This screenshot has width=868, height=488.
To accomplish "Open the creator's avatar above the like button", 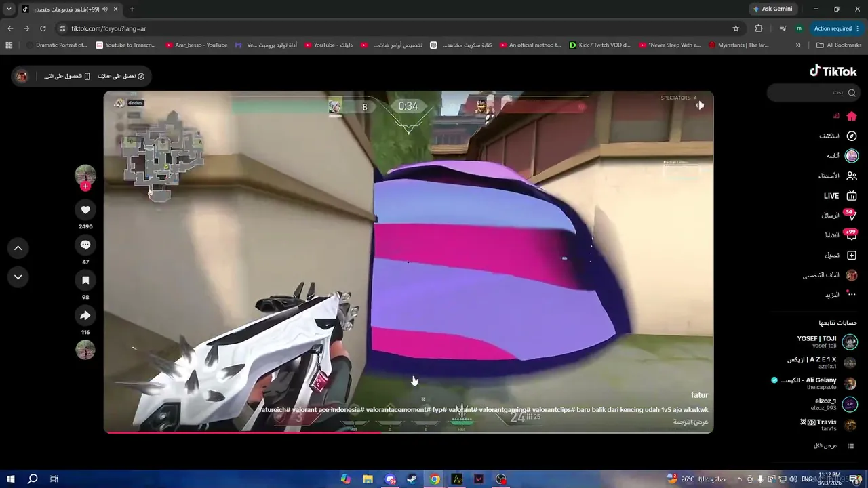I will tap(85, 175).
